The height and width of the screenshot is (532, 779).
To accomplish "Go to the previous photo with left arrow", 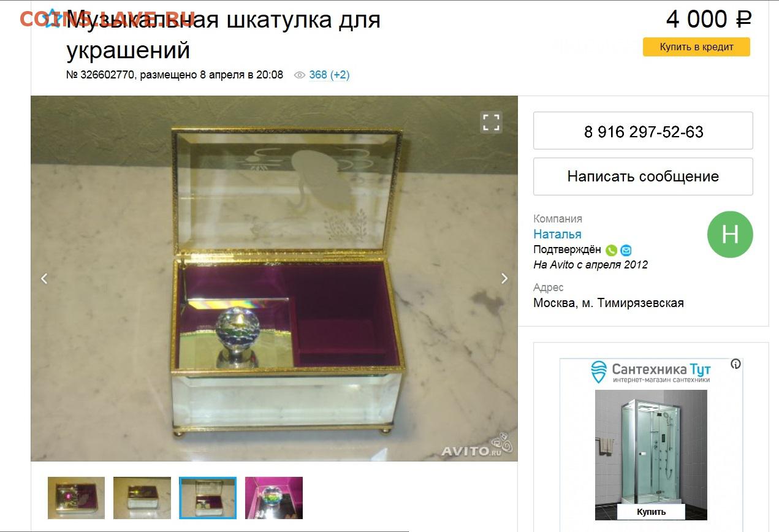I will [44, 278].
